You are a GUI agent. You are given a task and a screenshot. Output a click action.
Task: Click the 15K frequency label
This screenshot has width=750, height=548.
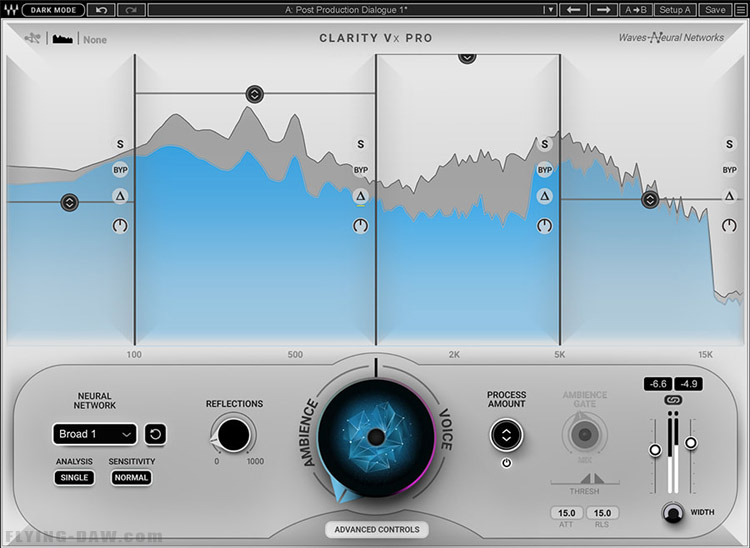pyautogui.click(x=705, y=355)
